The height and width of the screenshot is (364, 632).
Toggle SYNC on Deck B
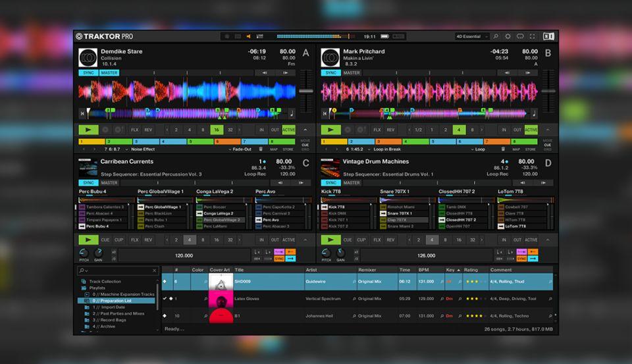pos(330,73)
